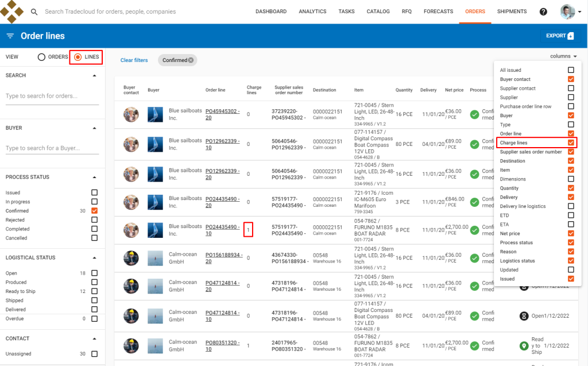Screen dimensions: 588x366
Task: Open the CATALOG tab
Action: [x=378, y=11]
